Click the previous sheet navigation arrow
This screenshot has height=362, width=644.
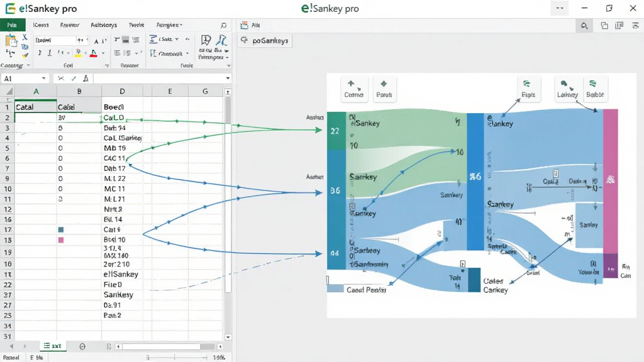[11, 346]
